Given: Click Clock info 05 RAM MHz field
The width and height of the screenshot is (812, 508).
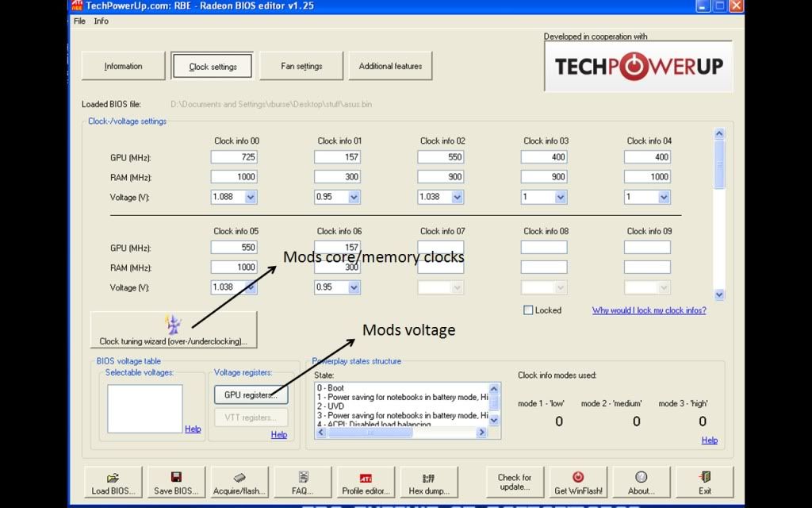Looking at the screenshot, I should 234,267.
